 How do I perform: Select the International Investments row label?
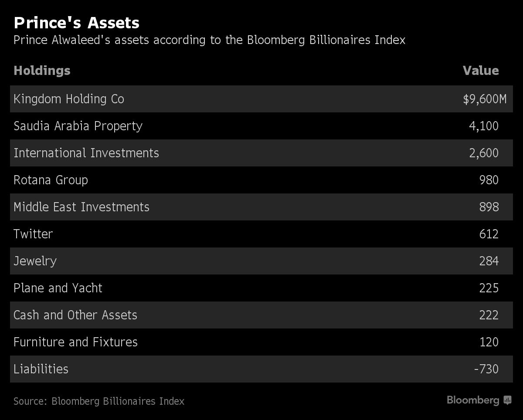(x=86, y=153)
